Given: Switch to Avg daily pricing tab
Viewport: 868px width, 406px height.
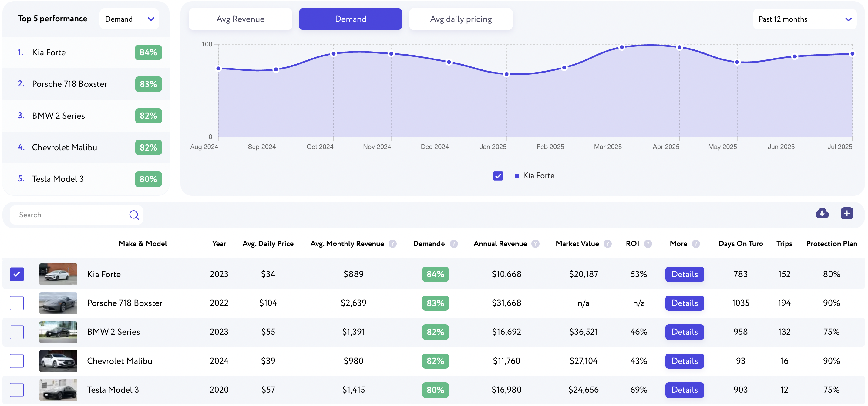Looking at the screenshot, I should pyautogui.click(x=461, y=19).
